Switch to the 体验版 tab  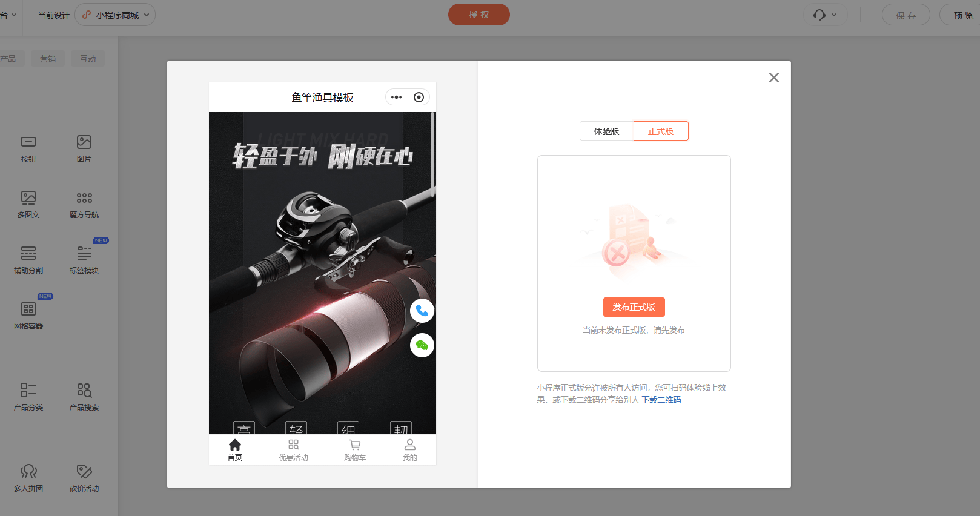point(606,131)
